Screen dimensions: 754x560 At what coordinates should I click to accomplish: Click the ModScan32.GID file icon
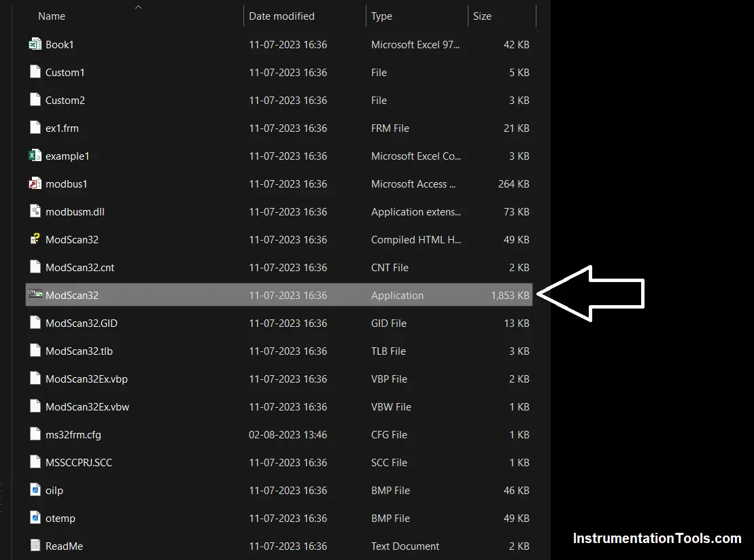(x=35, y=323)
